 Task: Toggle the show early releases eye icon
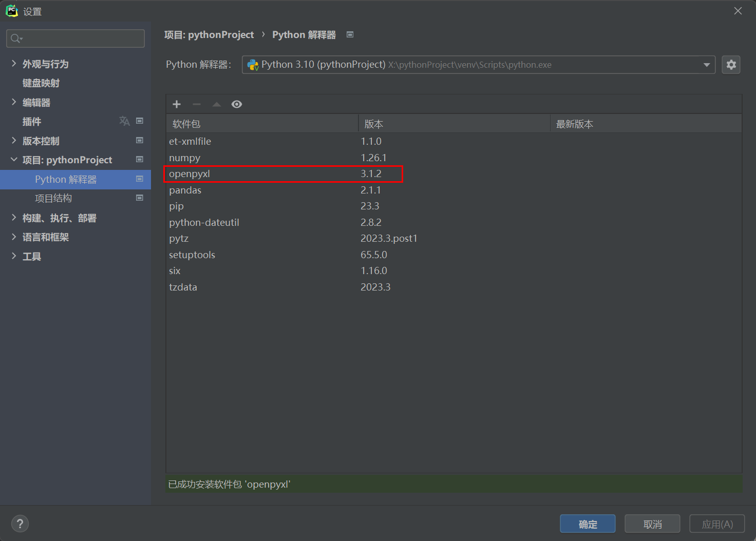click(x=237, y=104)
